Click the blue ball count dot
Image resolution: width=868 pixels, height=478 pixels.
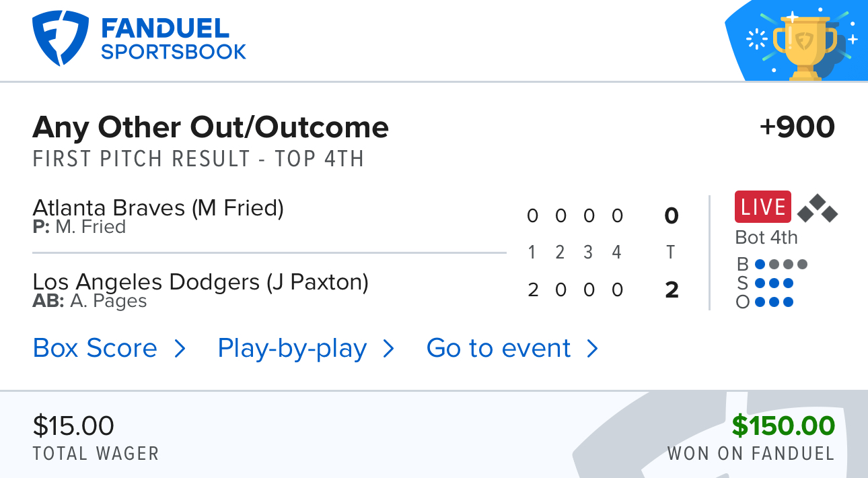point(760,265)
